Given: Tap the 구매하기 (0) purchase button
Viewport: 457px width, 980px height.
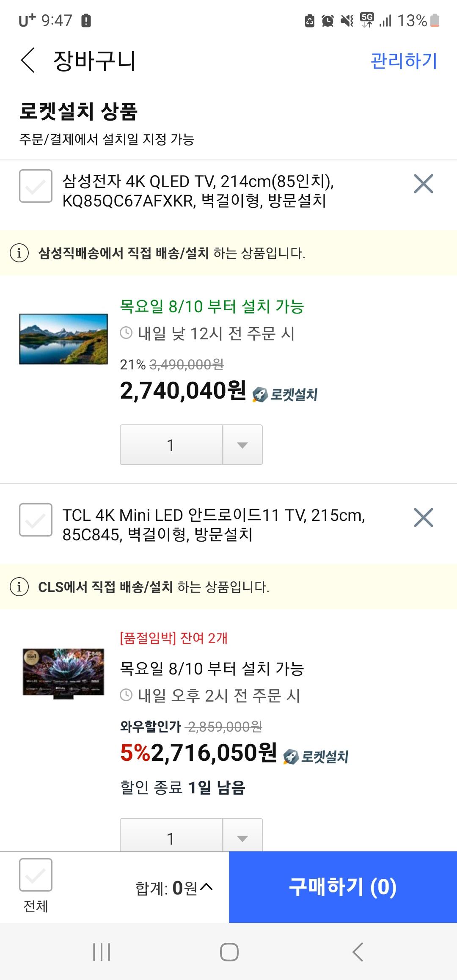Looking at the screenshot, I should pos(343,887).
